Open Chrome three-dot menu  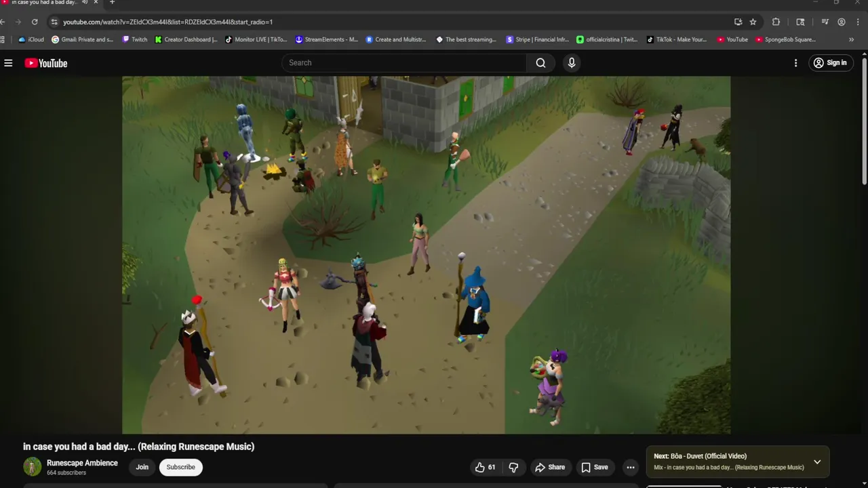point(859,22)
